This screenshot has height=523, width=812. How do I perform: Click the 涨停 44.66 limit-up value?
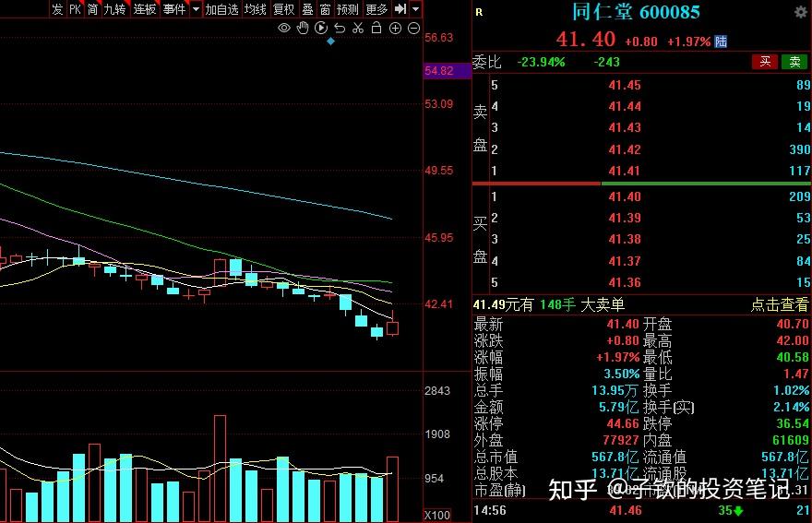click(623, 423)
